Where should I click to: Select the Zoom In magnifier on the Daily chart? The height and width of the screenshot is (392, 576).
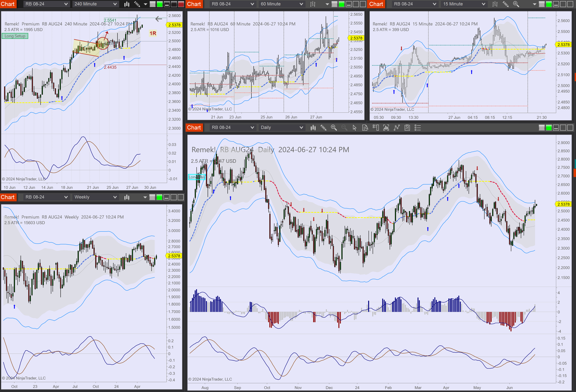point(334,127)
